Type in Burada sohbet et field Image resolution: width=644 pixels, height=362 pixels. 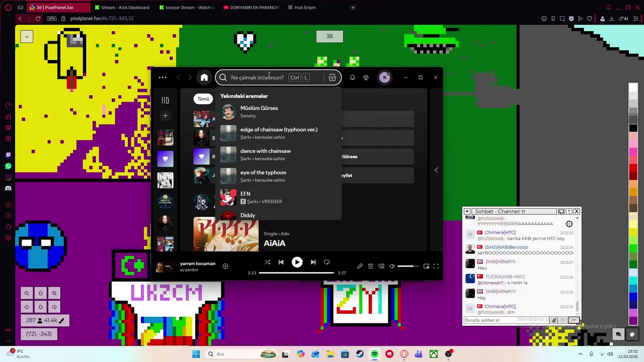click(x=506, y=320)
